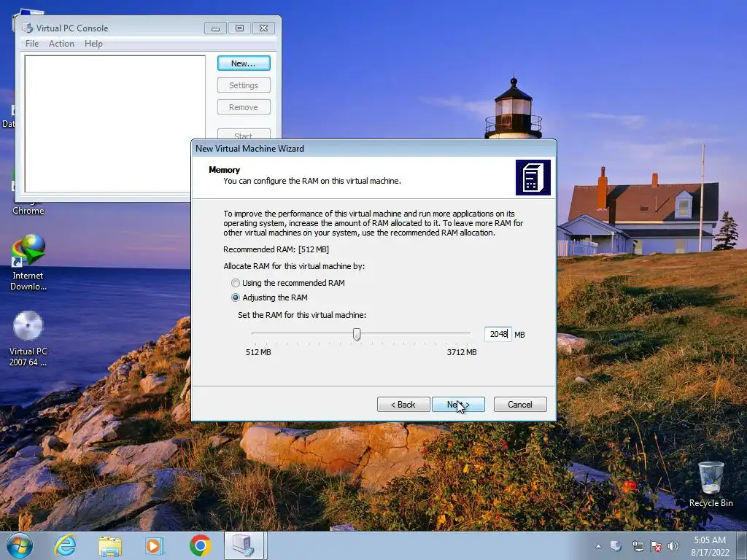Click the Virtual PC tray icon
This screenshot has height=560, width=747.
click(x=616, y=546)
